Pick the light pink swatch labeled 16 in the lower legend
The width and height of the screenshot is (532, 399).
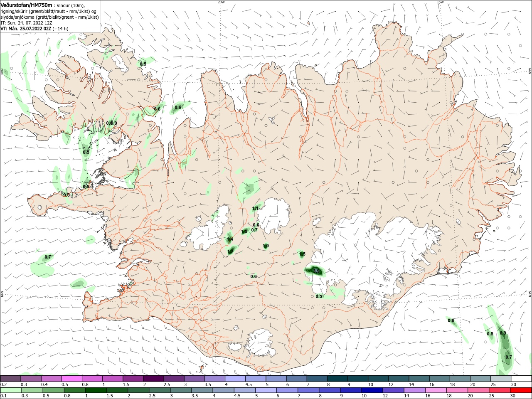point(436,390)
